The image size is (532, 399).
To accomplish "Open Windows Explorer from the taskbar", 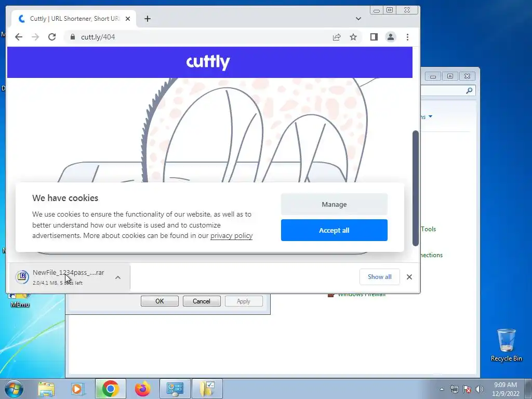I will coord(46,389).
